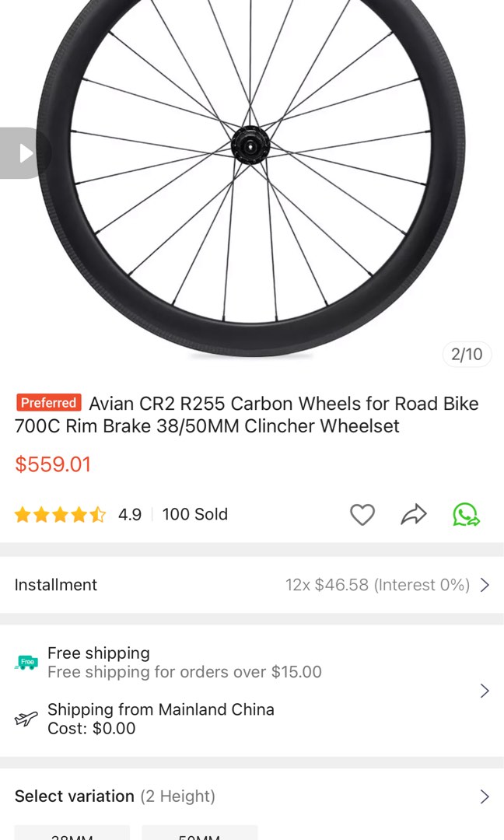The height and width of the screenshot is (840, 504).
Task: Select the 38MM height variation
Action: coord(73,834)
